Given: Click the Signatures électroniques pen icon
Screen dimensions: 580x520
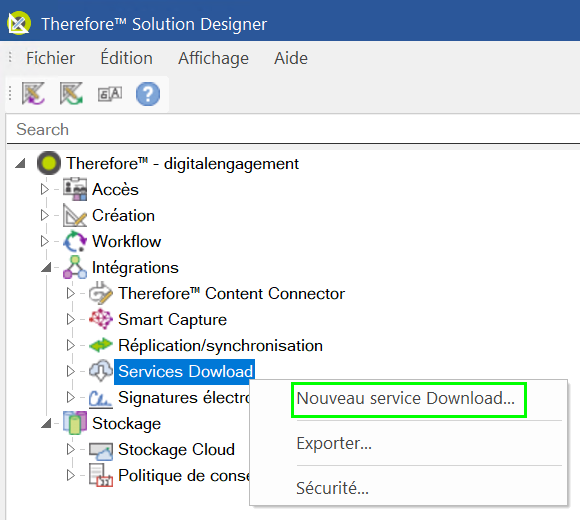Looking at the screenshot, I should pos(101,398).
